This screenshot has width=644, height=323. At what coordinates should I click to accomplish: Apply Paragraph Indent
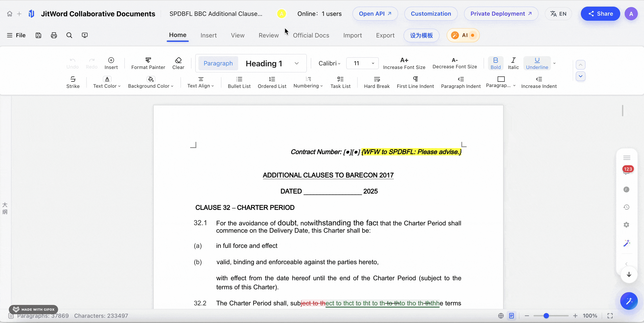click(461, 82)
